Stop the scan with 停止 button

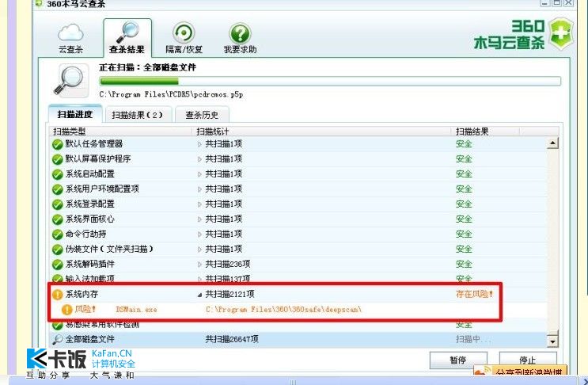528,360
